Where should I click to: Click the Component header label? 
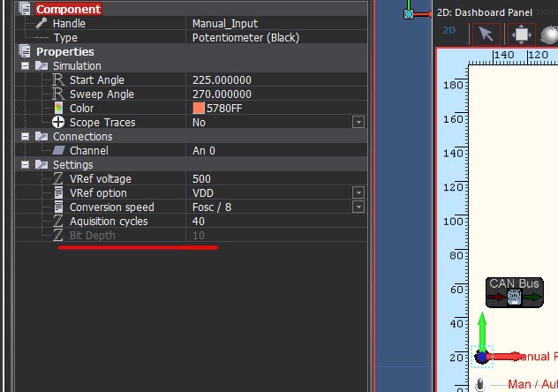point(68,9)
